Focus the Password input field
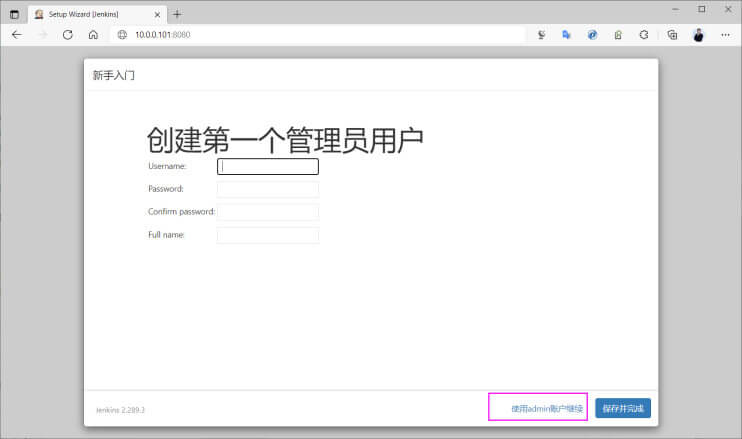 coord(268,189)
